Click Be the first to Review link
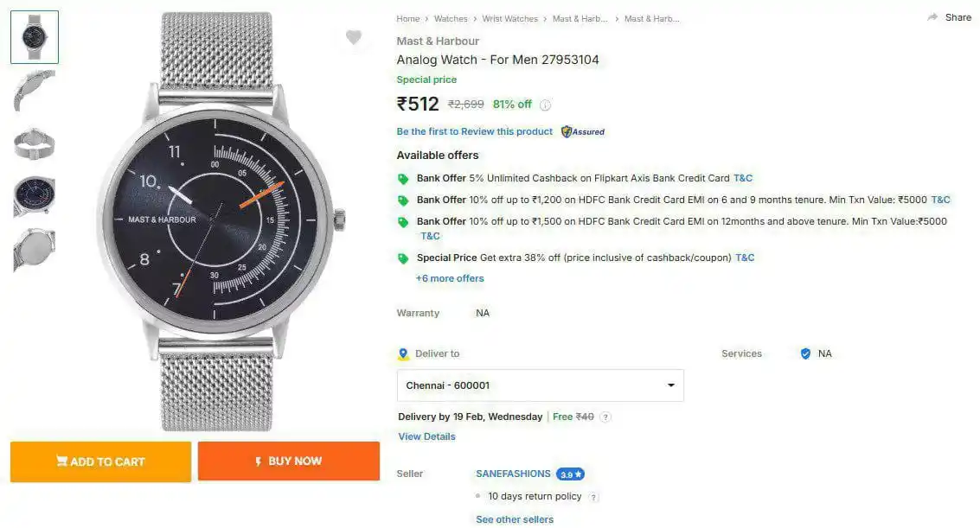 474,131
